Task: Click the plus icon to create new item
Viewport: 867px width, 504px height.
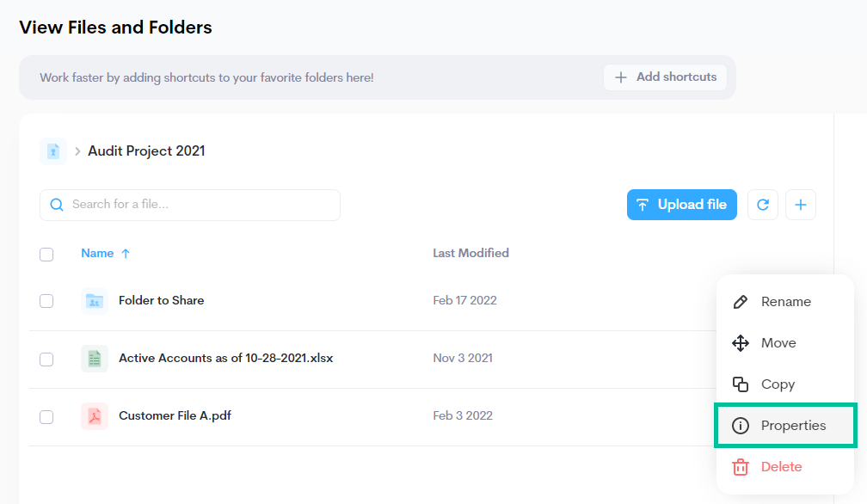Action: point(801,205)
